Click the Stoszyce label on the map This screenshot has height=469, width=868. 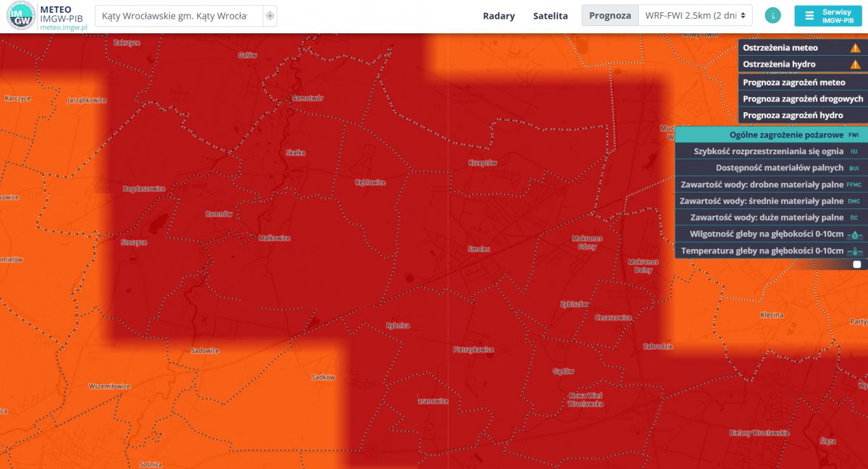point(134,242)
